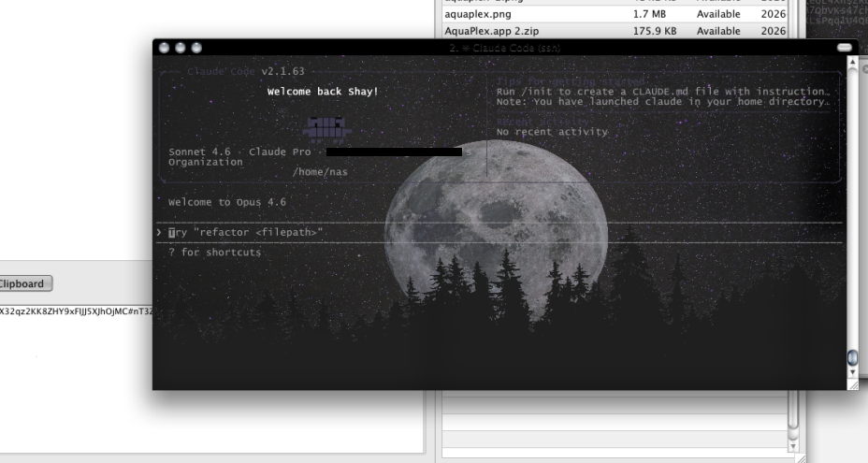Click the background file window resize corner

click(x=799, y=458)
